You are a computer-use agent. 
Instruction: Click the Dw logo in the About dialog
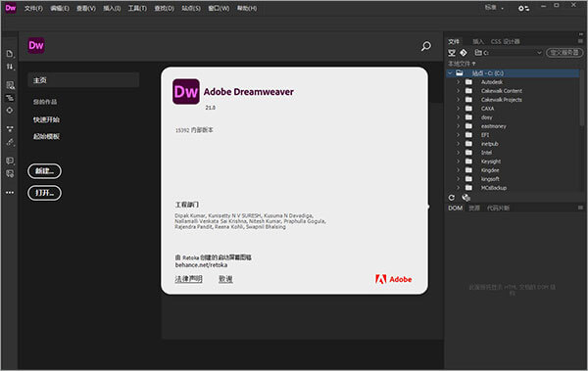(x=185, y=91)
